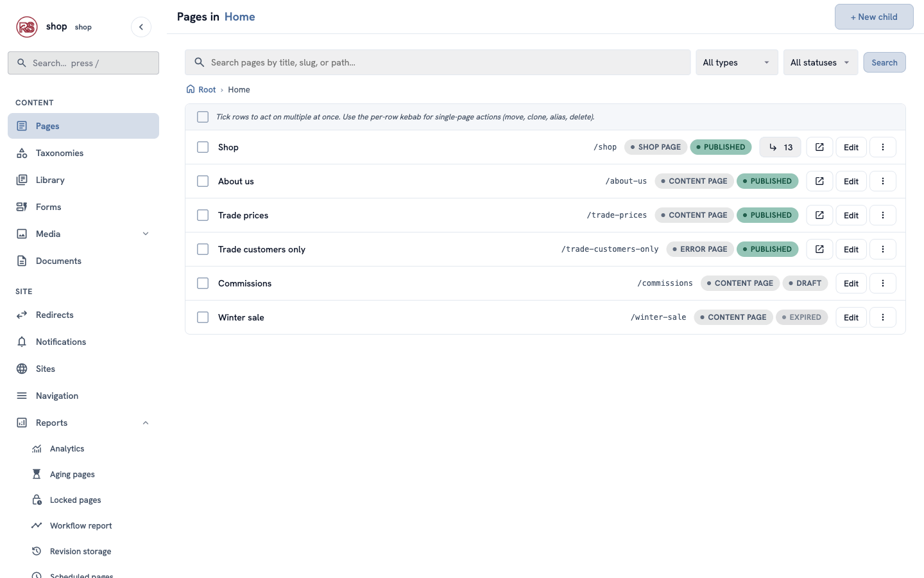The image size is (924, 578).
Task: Open the Trade customers only page title
Action: [262, 249]
